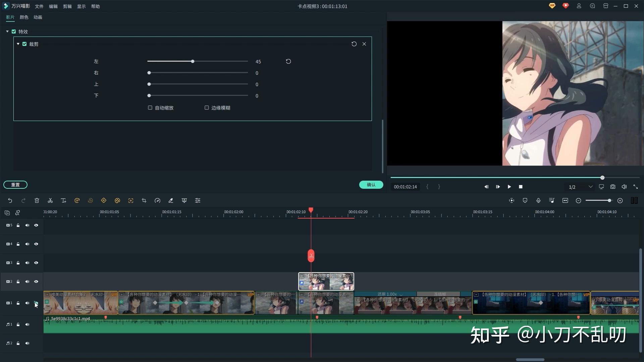Record voiceover with microphone icon

538,200
